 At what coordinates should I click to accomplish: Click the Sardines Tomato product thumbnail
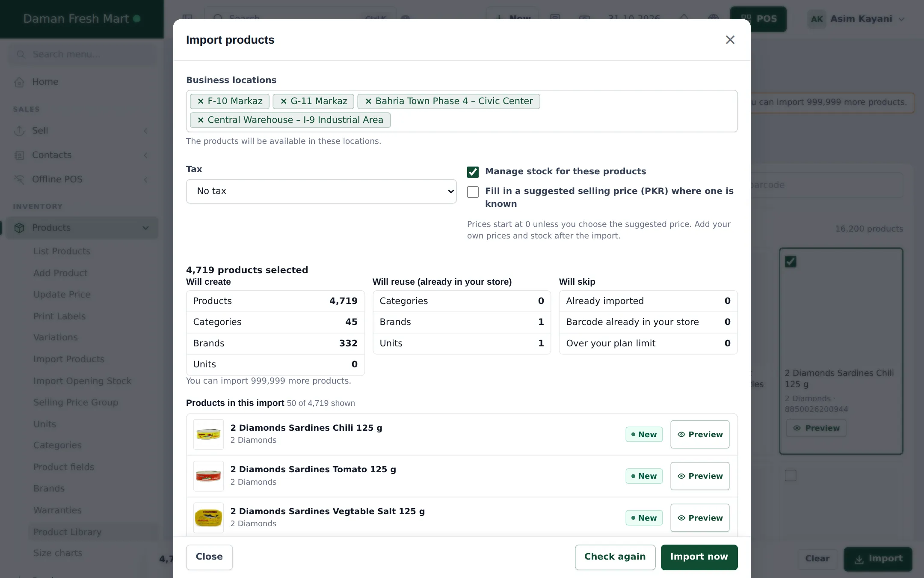(x=208, y=476)
